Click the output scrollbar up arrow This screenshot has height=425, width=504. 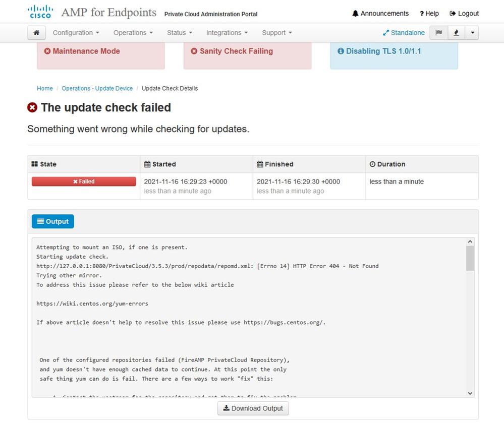(x=470, y=241)
